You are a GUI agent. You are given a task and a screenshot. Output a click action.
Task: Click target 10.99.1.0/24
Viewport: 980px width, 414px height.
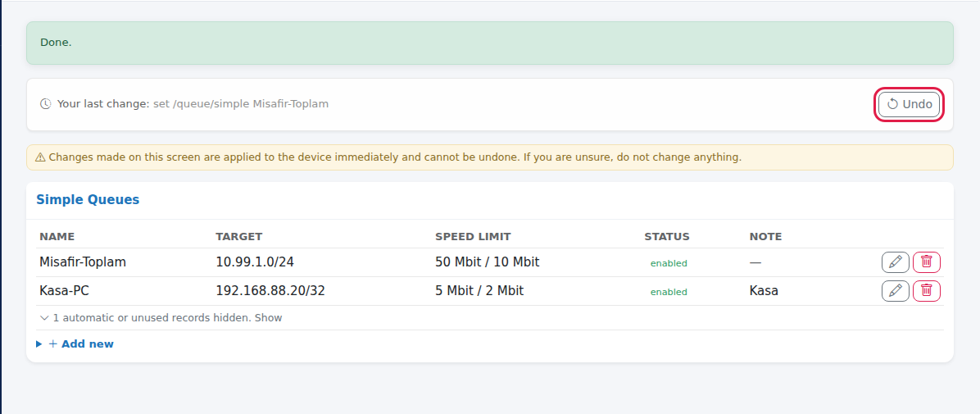(254, 262)
